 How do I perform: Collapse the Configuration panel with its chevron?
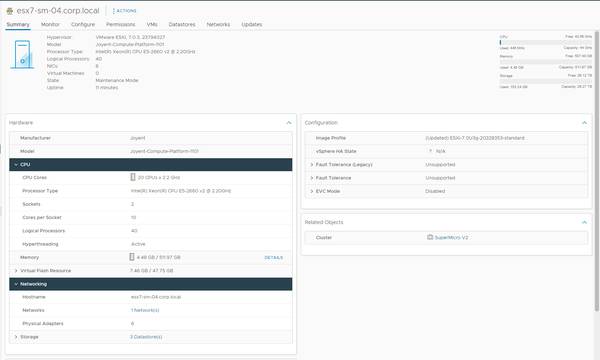(584, 123)
